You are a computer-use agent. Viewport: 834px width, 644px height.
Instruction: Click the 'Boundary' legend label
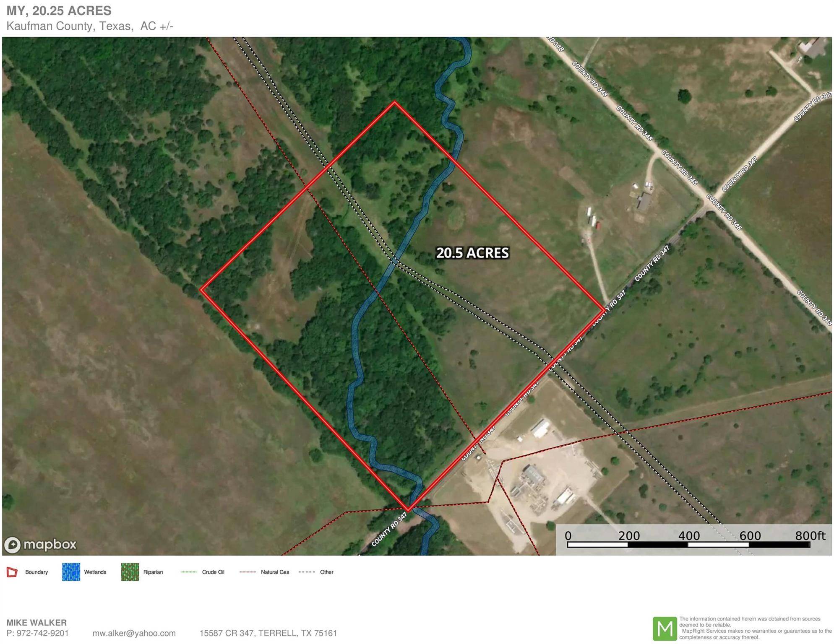pos(36,572)
